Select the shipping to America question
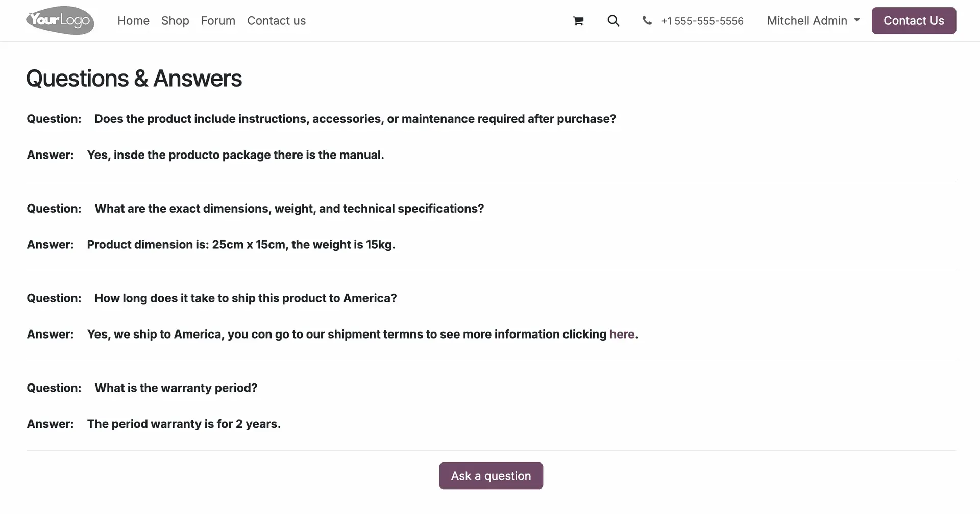This screenshot has height=514, width=980. pyautogui.click(x=246, y=298)
